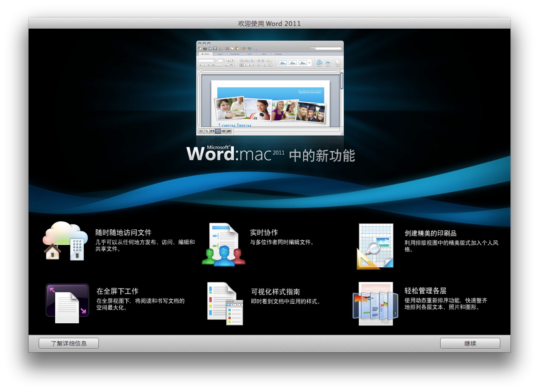Select the Print icon in the toolbar

click(221, 49)
